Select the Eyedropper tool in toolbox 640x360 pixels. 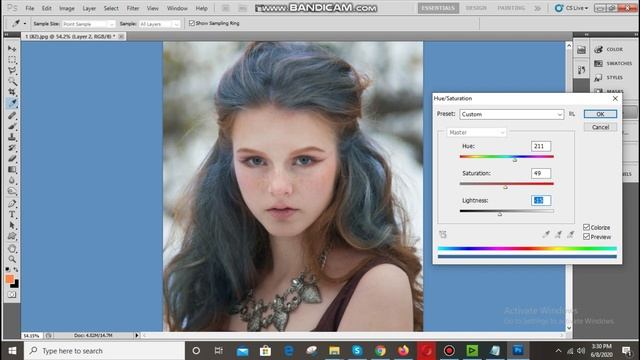[12, 103]
